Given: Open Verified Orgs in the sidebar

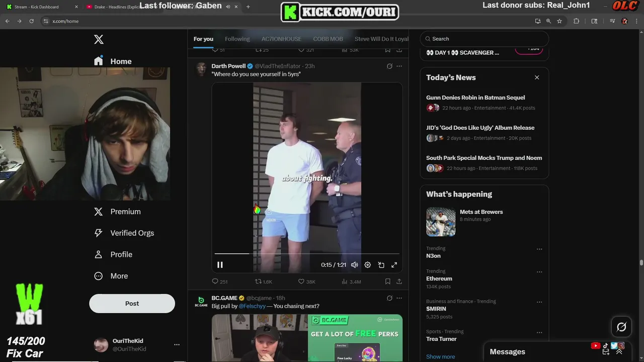Looking at the screenshot, I should pyautogui.click(x=124, y=233).
